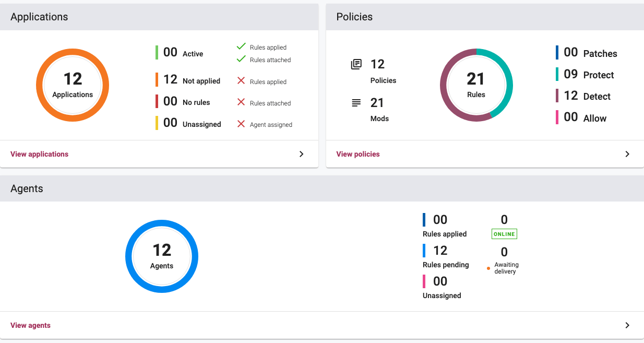Click the chevron arrow beside View applications
The image size is (644, 343).
[301, 154]
